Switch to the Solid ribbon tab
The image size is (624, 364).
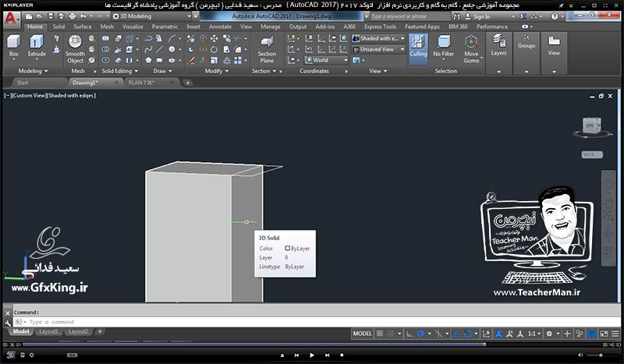pos(58,27)
